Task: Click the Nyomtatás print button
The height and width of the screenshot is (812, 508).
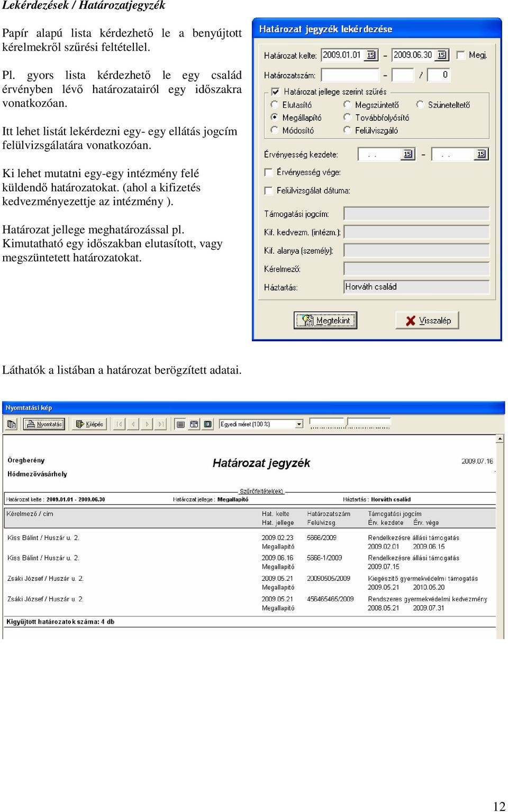Action: point(44,424)
